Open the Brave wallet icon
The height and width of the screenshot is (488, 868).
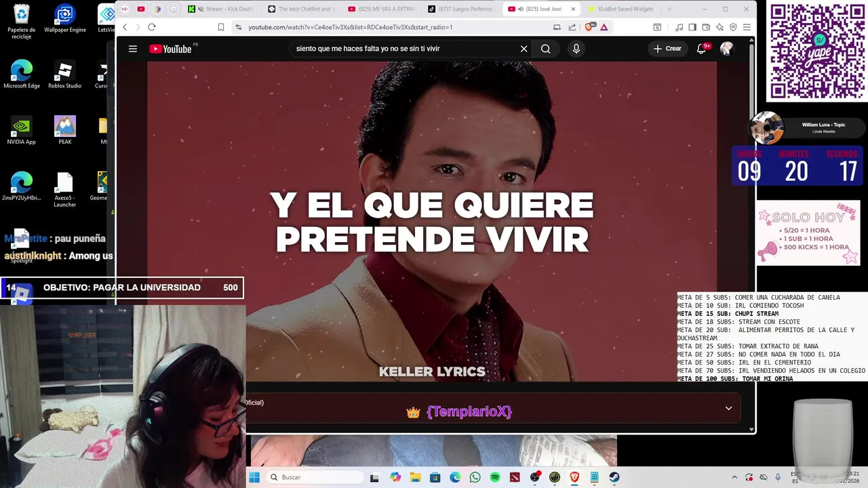706,27
